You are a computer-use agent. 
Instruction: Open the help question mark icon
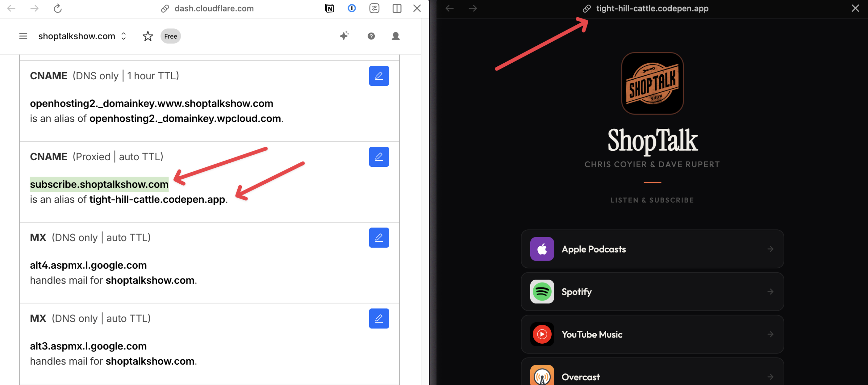click(371, 36)
